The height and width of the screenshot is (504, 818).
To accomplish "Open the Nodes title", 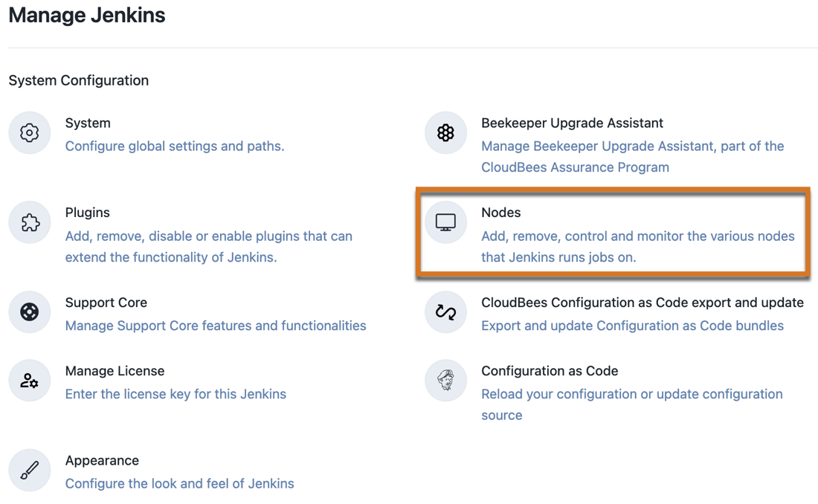I will click(x=500, y=213).
